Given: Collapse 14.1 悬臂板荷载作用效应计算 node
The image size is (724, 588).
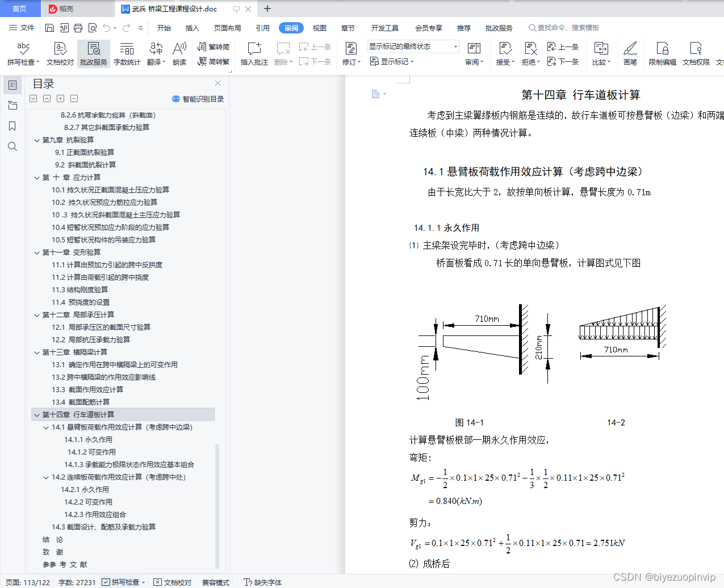Looking at the screenshot, I should click(x=46, y=427).
